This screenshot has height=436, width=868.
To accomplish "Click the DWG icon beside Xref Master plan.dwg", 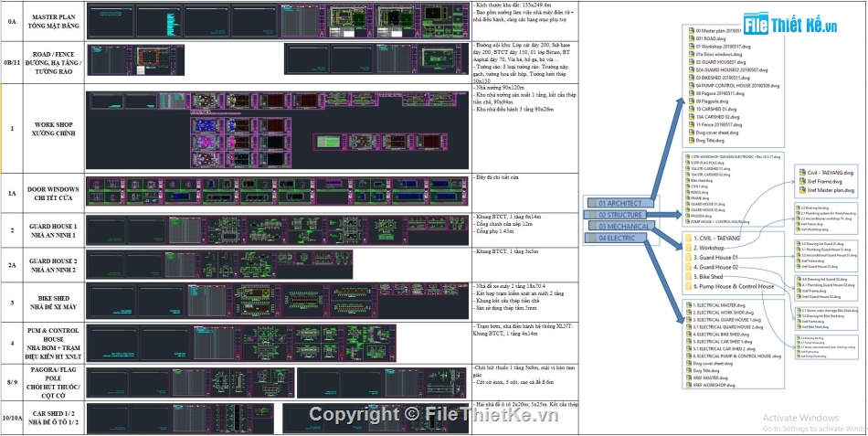I will pyautogui.click(x=802, y=190).
